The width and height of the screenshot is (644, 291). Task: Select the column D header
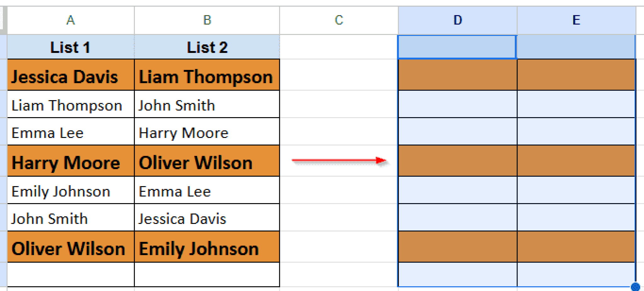(458, 20)
